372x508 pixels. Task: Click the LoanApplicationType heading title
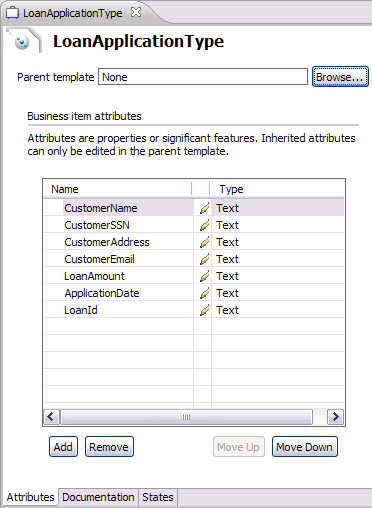pyautogui.click(x=138, y=42)
